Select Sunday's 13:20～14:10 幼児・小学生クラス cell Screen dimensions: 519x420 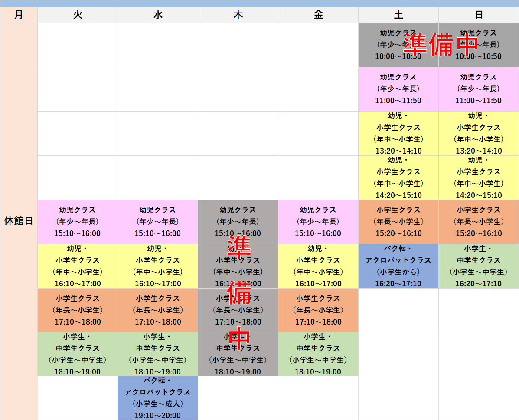[x=479, y=133]
